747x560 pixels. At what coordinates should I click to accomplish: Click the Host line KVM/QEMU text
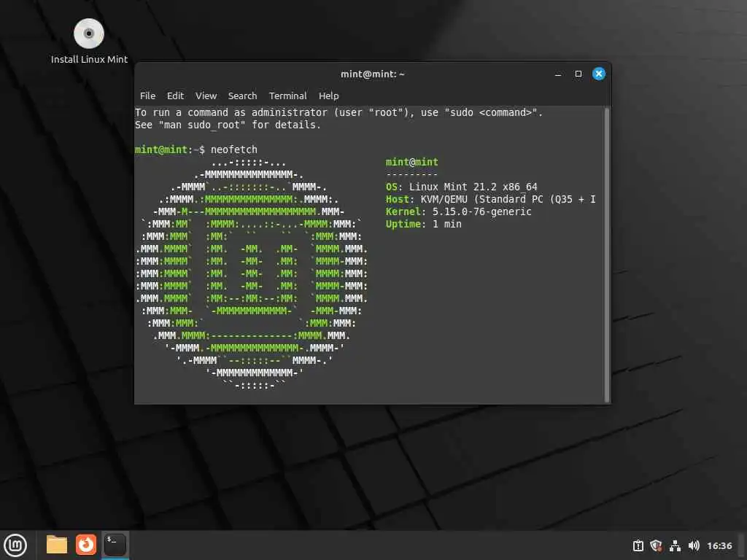(x=491, y=199)
